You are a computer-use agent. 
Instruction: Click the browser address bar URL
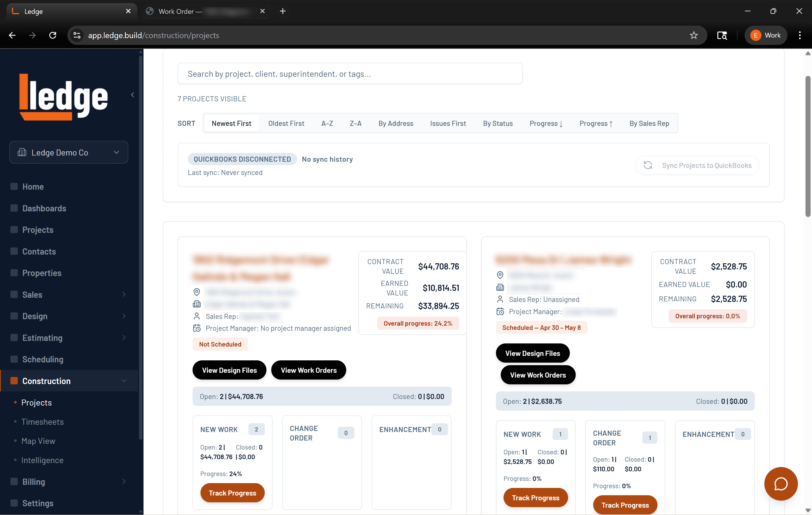[x=153, y=35]
